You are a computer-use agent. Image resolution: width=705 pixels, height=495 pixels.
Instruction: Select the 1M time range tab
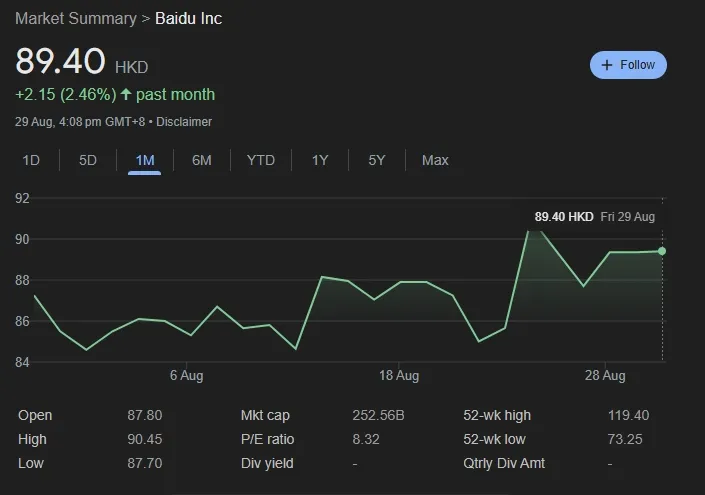tap(145, 160)
